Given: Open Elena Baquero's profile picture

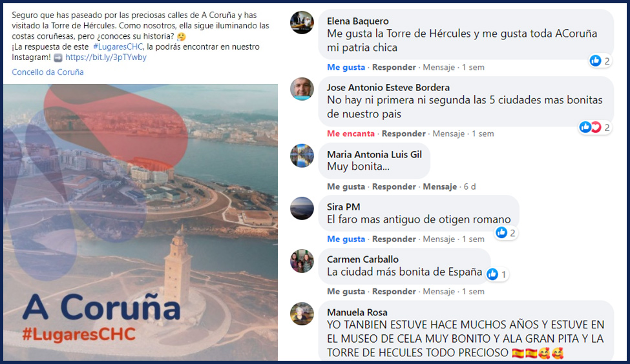Looking at the screenshot, I should pyautogui.click(x=302, y=23).
